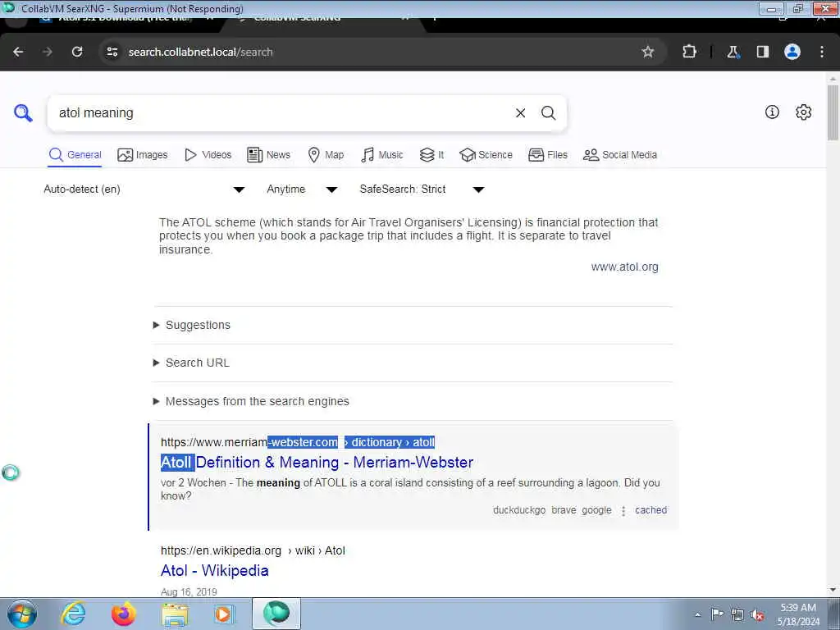Click the google engine label

[597, 510]
